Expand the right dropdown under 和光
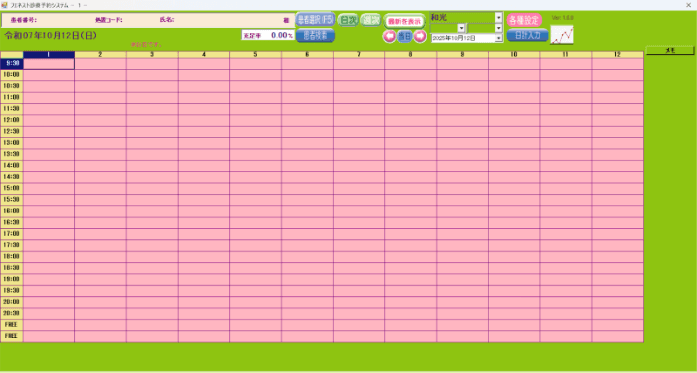 (498, 28)
